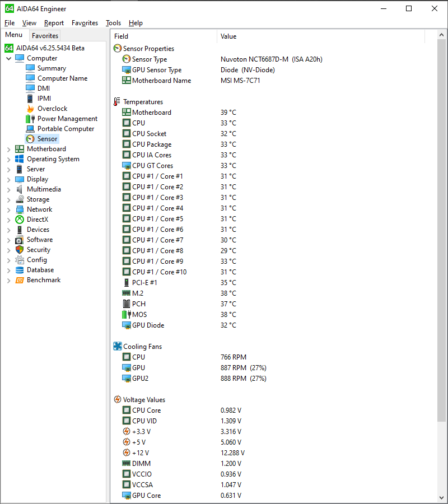Viewport: 448px width, 504px height.
Task: Switch to the Favorites tab
Action: pos(45,35)
